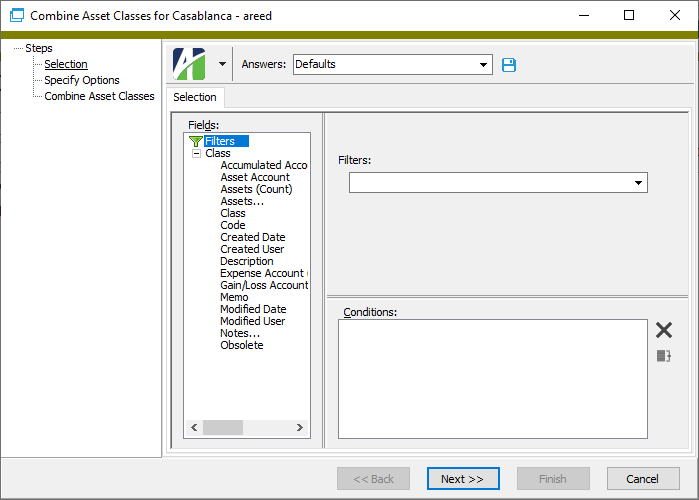Open the dropdown arrow beside the logo
The width and height of the screenshot is (699, 500).
click(x=222, y=64)
